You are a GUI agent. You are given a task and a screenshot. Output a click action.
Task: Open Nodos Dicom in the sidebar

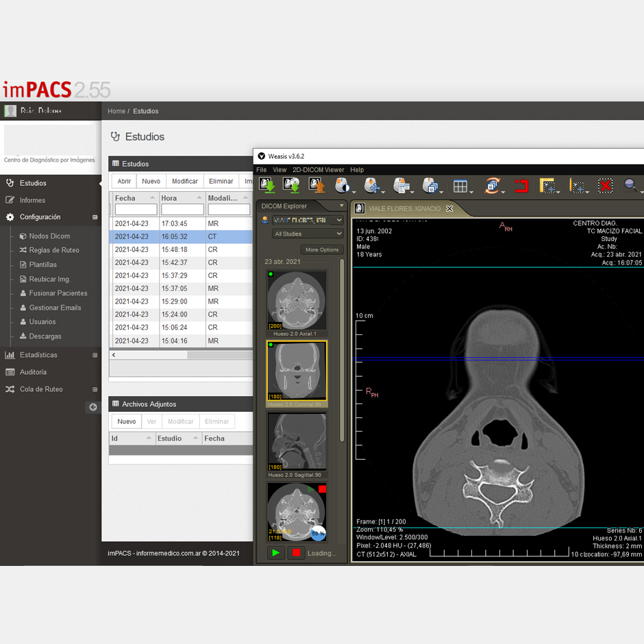tap(49, 236)
